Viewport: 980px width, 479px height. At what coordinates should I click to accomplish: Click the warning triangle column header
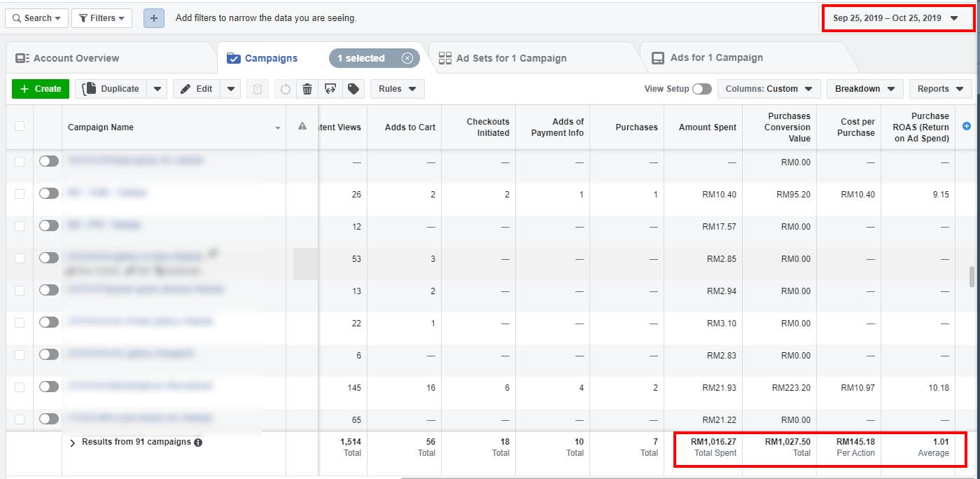(302, 127)
